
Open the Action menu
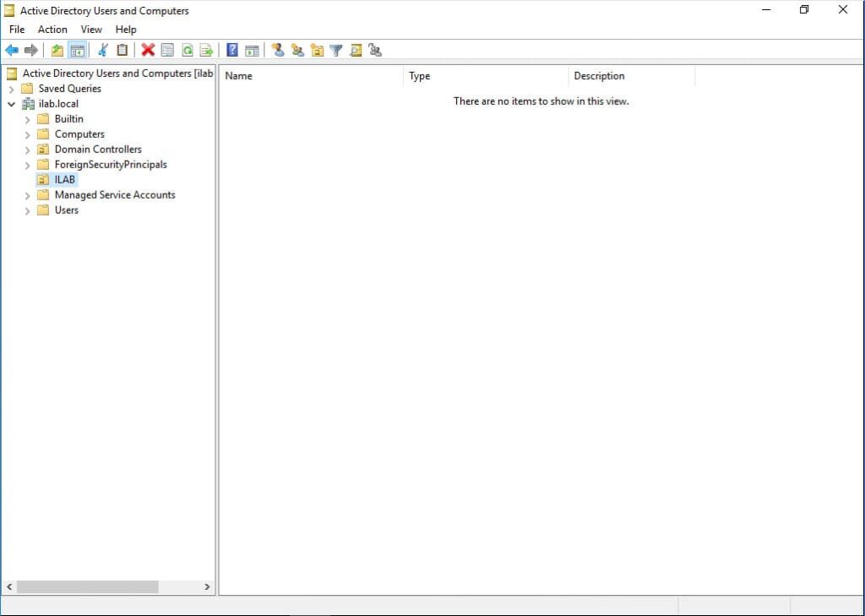52,30
